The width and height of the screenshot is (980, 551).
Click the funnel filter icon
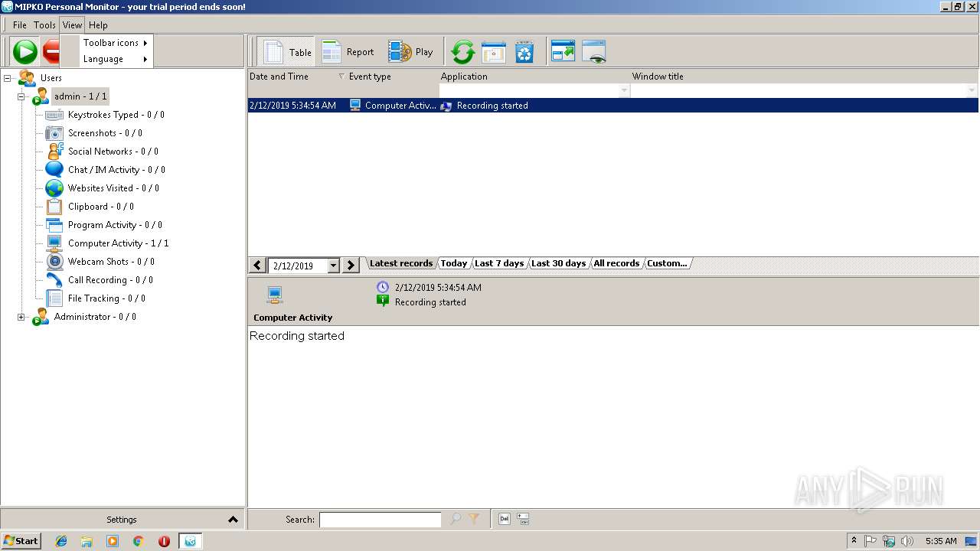(x=474, y=519)
